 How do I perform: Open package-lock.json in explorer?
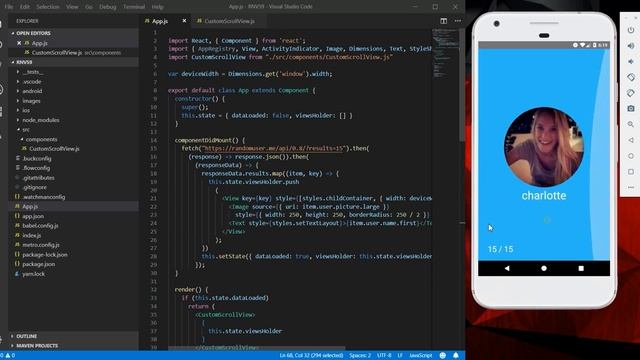tap(45, 254)
